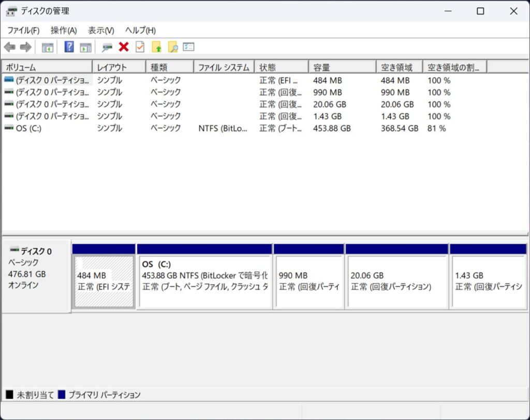Click the ディスク 0 disk label panel
Image resolution: width=530 pixels, height=420 pixels.
pyautogui.click(x=36, y=275)
